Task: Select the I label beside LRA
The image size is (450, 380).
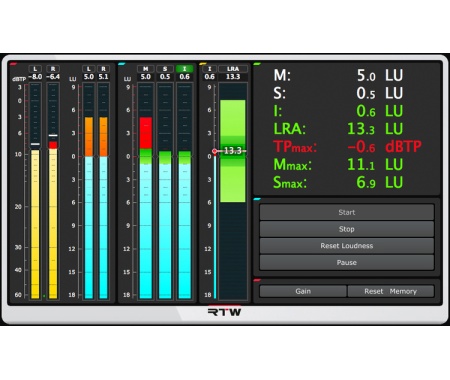Action: click(209, 69)
